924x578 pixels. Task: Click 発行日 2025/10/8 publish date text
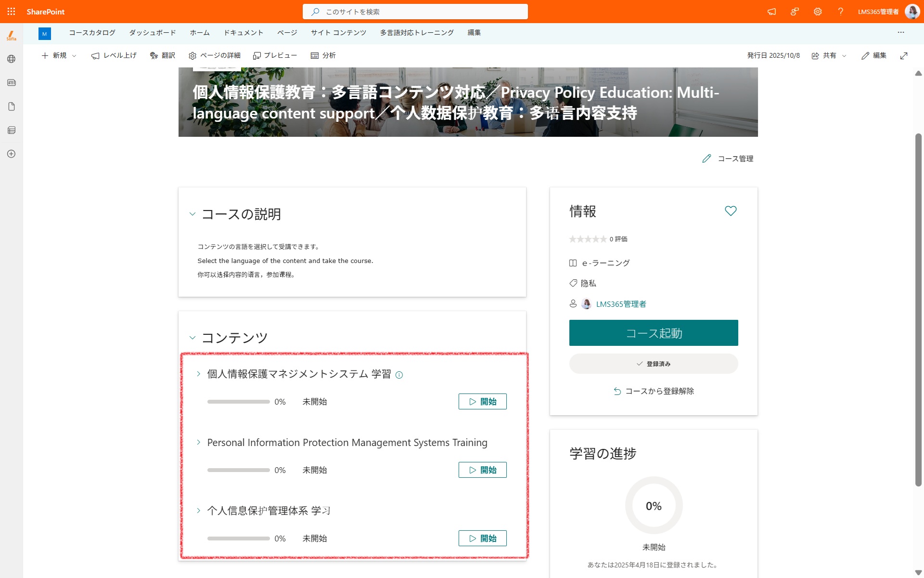point(773,55)
